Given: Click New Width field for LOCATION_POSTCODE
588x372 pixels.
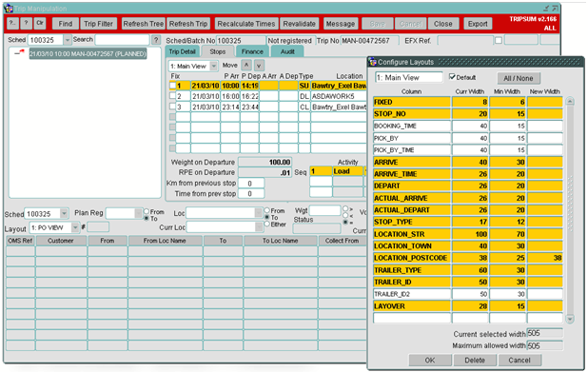Looking at the screenshot, I should (x=545, y=258).
